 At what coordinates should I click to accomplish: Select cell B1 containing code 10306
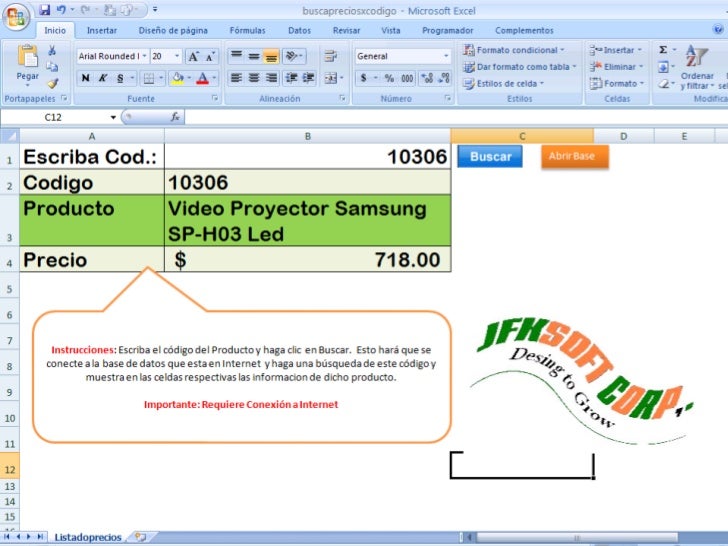click(307, 156)
